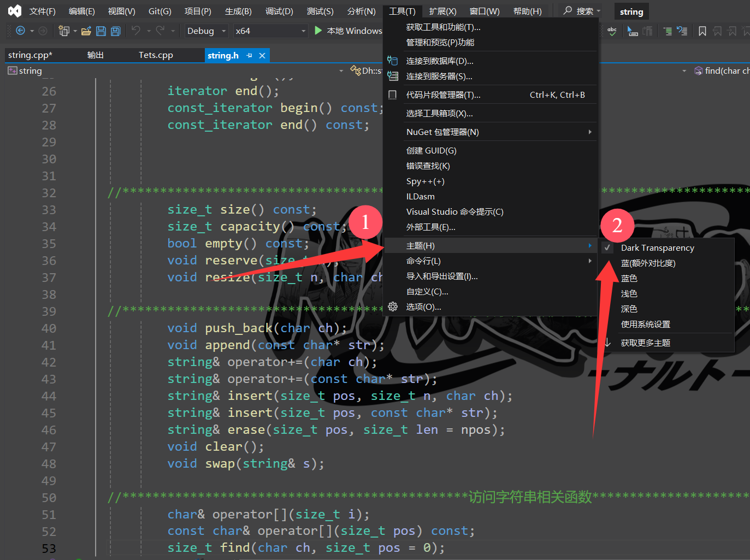Image resolution: width=750 pixels, height=560 pixels.
Task: Pin the string.h tab
Action: [x=250, y=55]
